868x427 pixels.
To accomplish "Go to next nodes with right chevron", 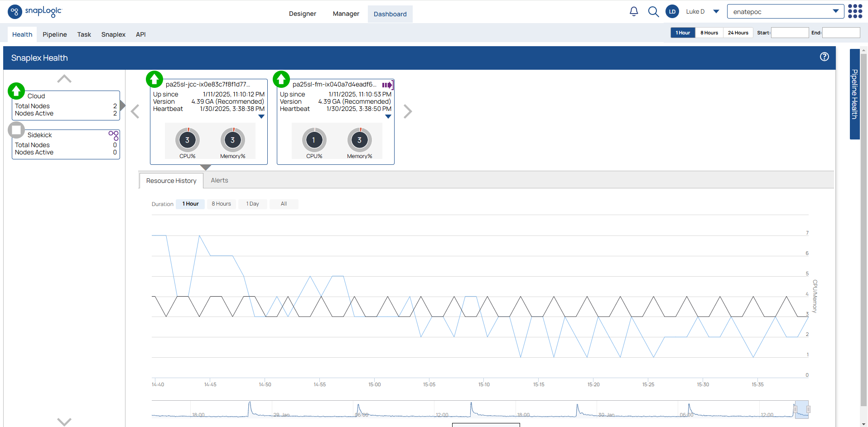I will click(x=408, y=111).
